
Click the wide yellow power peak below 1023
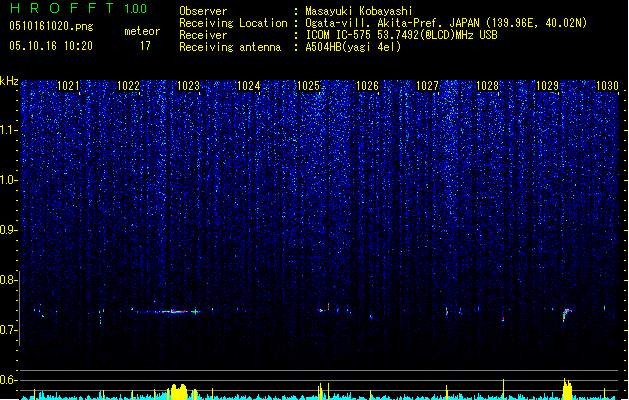[x=179, y=392]
